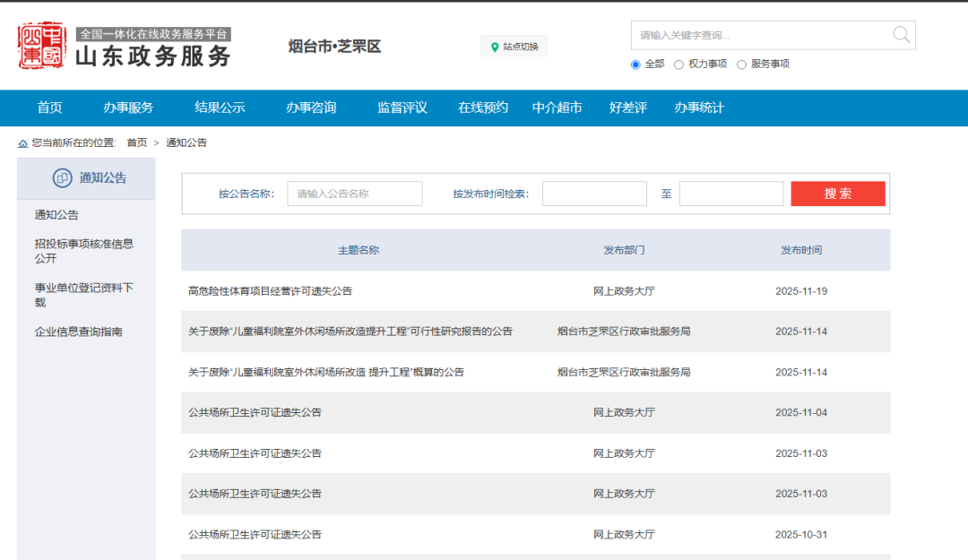Click the green location pin icon
The width and height of the screenshot is (968, 560).
(495, 47)
